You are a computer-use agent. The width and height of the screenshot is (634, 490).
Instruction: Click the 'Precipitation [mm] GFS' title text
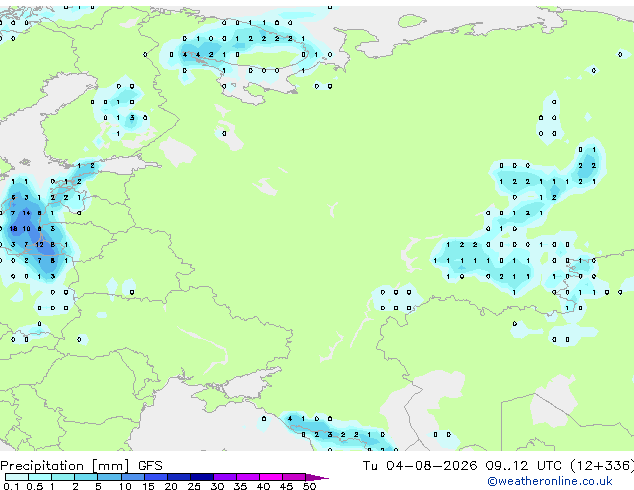(x=81, y=466)
